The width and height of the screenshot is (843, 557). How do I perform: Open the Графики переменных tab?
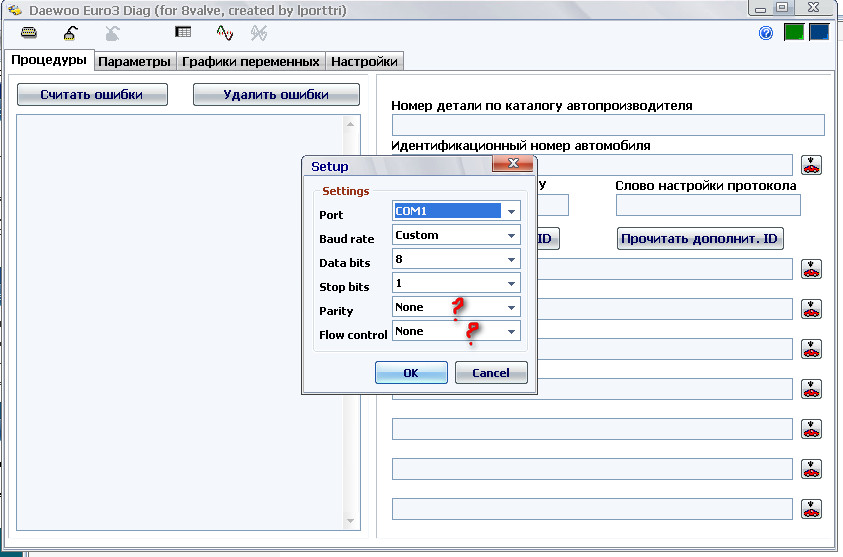tap(251, 61)
